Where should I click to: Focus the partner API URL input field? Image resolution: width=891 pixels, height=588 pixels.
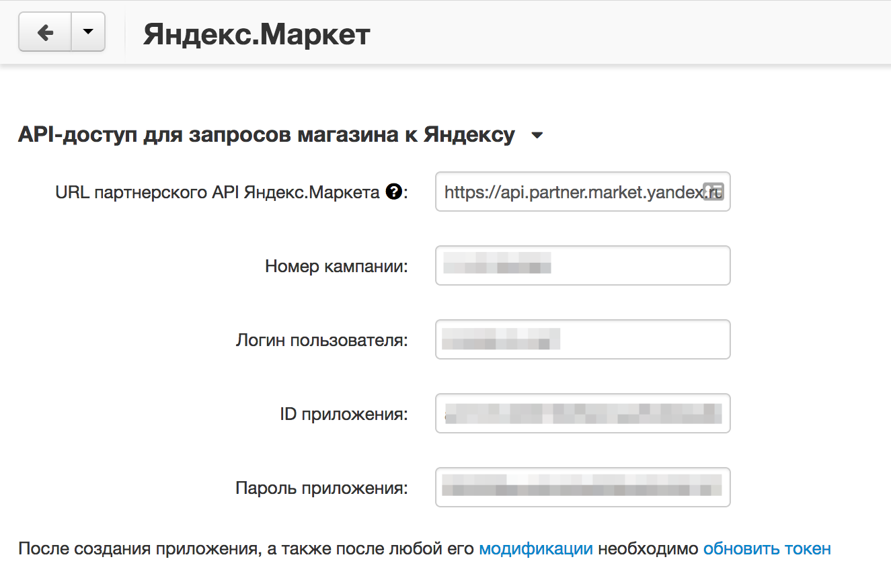point(572,192)
